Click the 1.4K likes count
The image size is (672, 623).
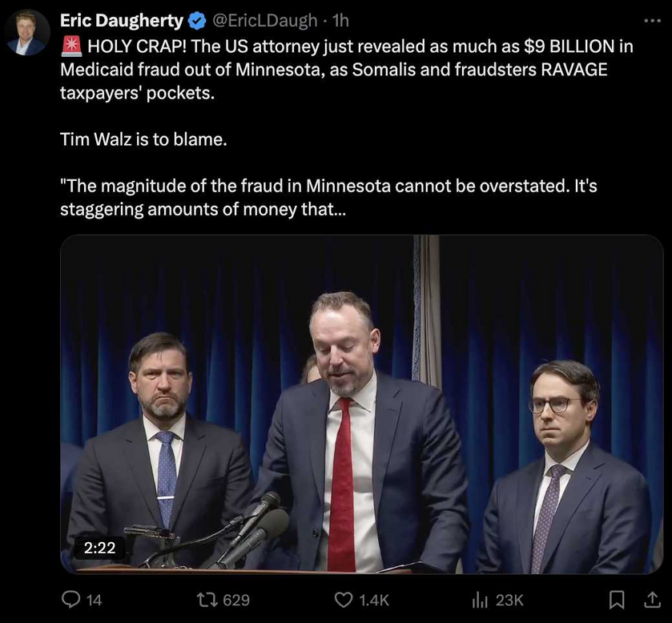(374, 601)
